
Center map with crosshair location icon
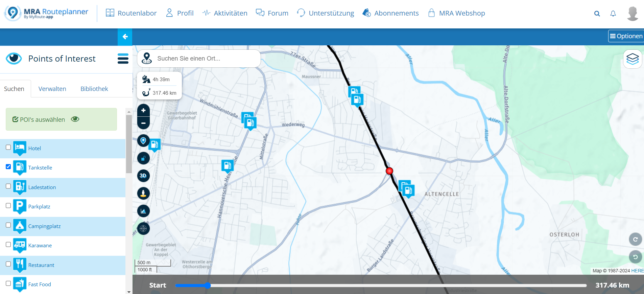pyautogui.click(x=143, y=229)
